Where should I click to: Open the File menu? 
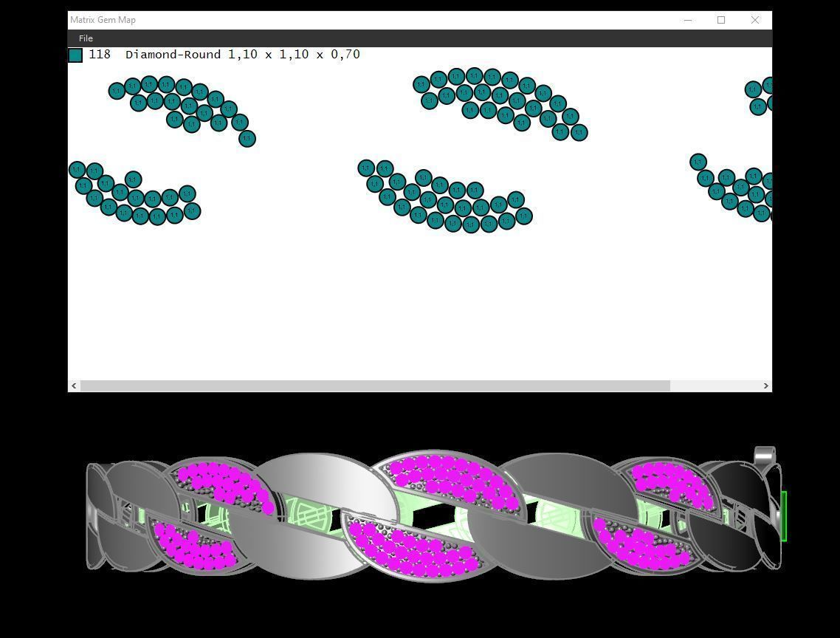click(x=86, y=38)
